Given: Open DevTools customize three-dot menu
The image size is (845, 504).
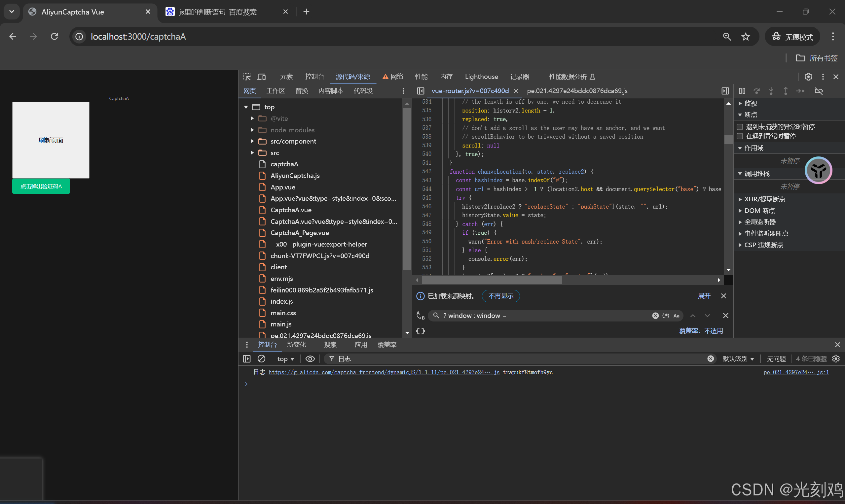Looking at the screenshot, I should [823, 77].
